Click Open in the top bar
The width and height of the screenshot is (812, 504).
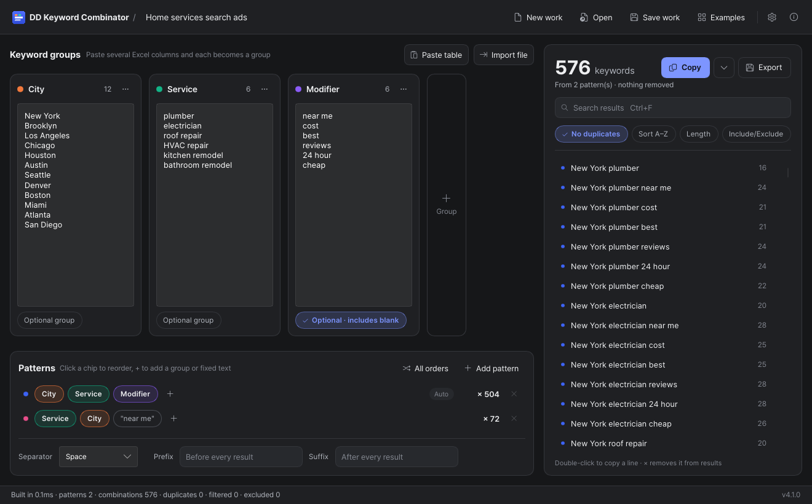pyautogui.click(x=596, y=17)
